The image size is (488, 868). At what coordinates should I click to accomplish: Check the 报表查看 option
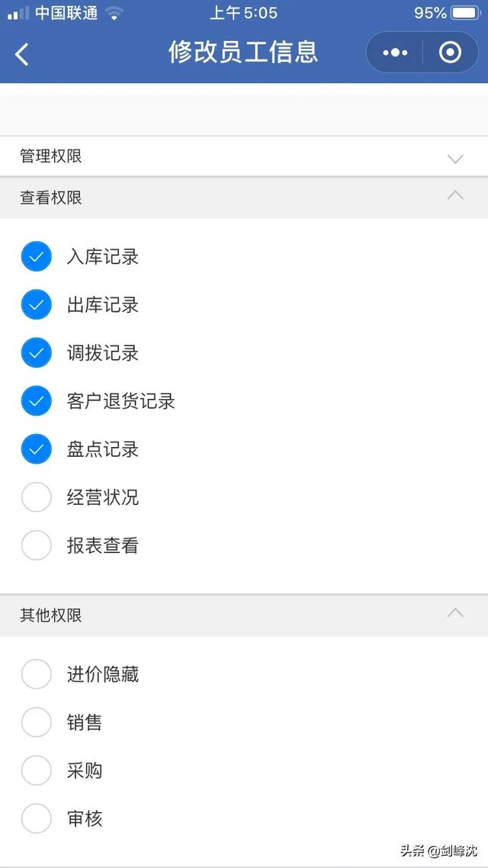(x=36, y=545)
